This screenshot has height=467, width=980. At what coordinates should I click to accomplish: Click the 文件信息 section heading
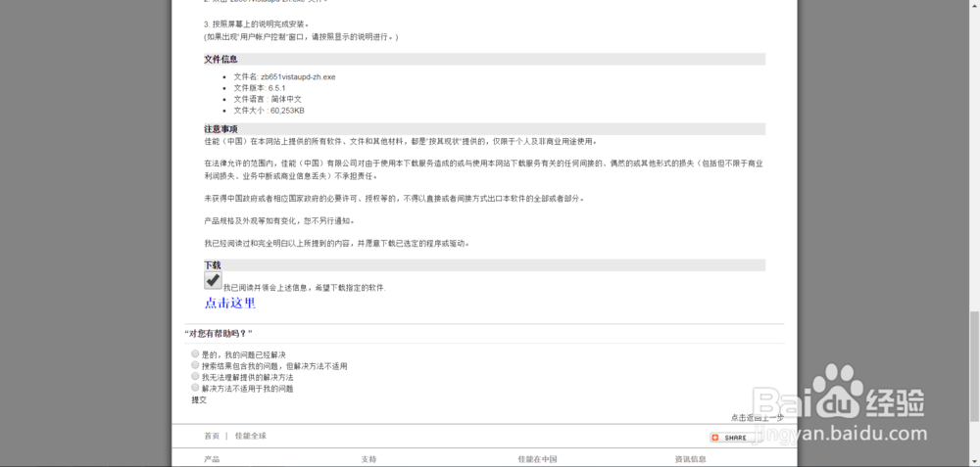pos(220,60)
